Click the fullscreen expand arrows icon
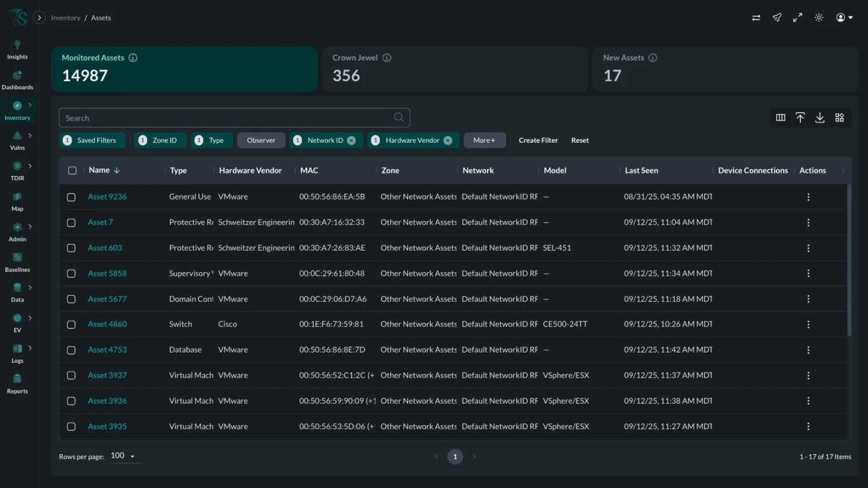 pos(797,18)
